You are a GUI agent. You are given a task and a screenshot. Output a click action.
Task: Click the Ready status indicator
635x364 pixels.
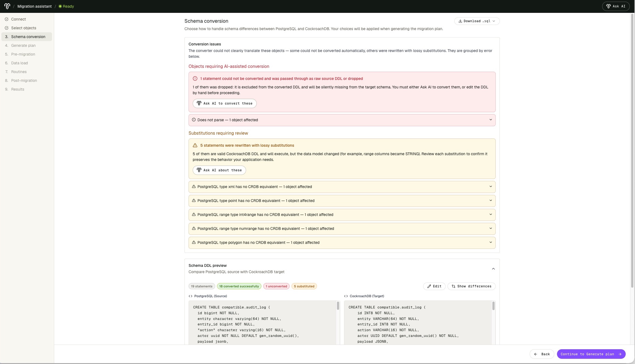(66, 6)
